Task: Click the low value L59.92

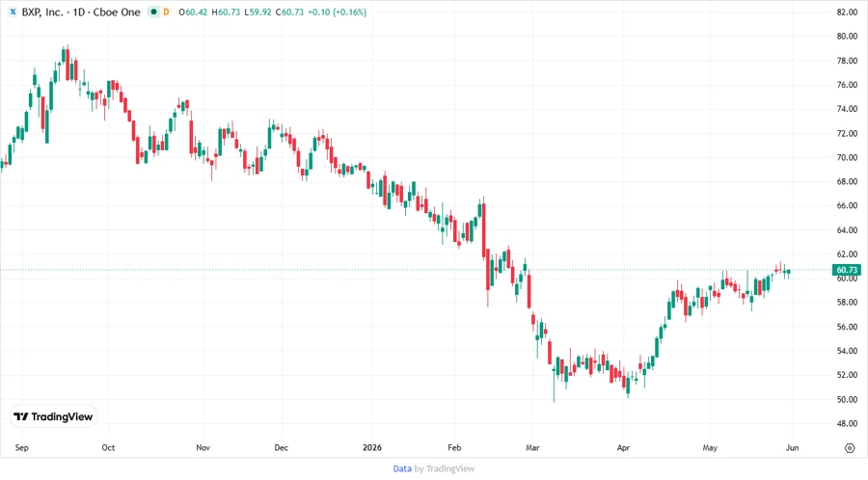Action: click(x=258, y=12)
